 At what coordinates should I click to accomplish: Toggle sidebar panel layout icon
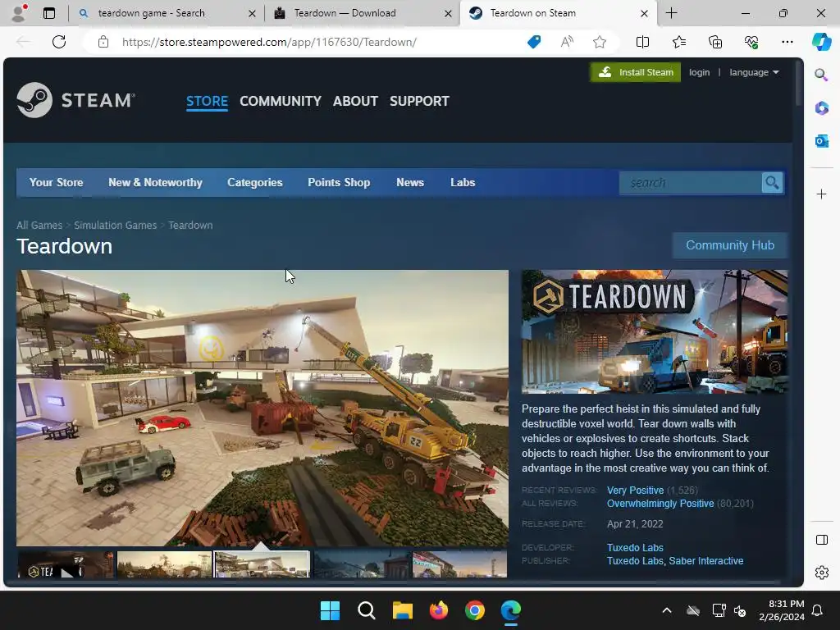click(x=821, y=540)
